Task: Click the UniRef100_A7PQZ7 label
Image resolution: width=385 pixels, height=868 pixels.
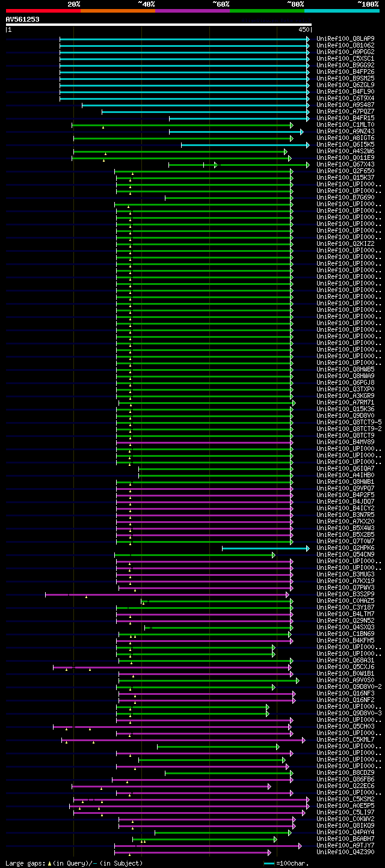Action: [x=345, y=112]
